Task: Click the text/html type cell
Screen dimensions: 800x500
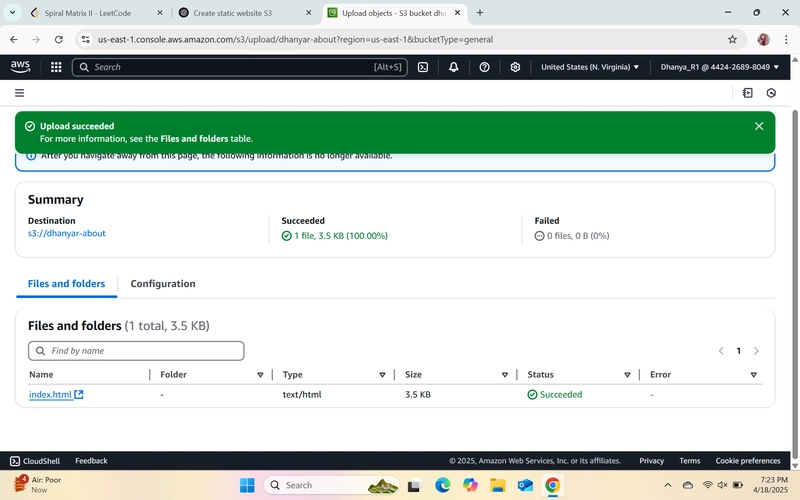Action: [x=302, y=394]
